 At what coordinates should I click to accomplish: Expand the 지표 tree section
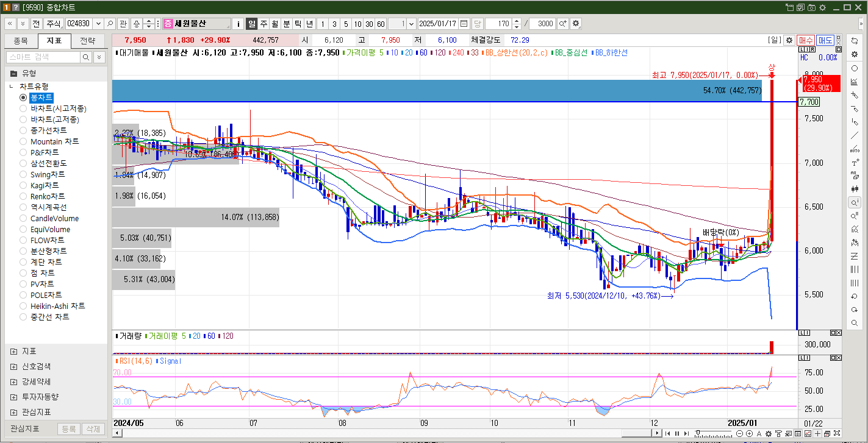(x=13, y=352)
